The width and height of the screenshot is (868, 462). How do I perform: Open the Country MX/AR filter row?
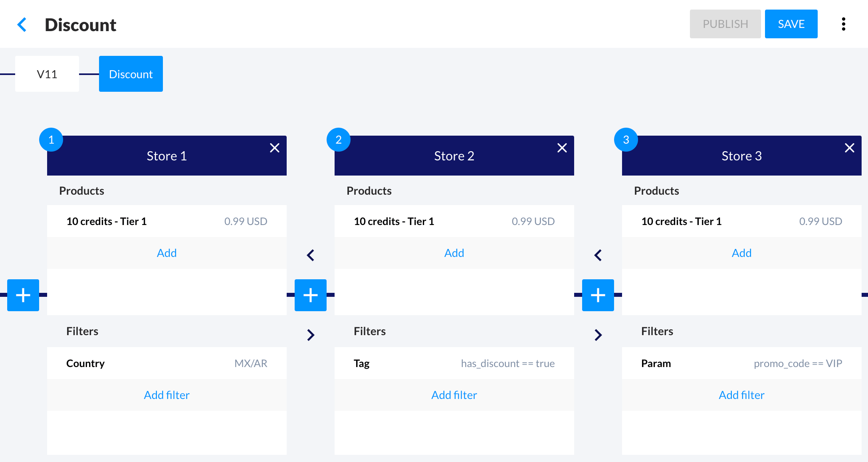pyautogui.click(x=166, y=363)
